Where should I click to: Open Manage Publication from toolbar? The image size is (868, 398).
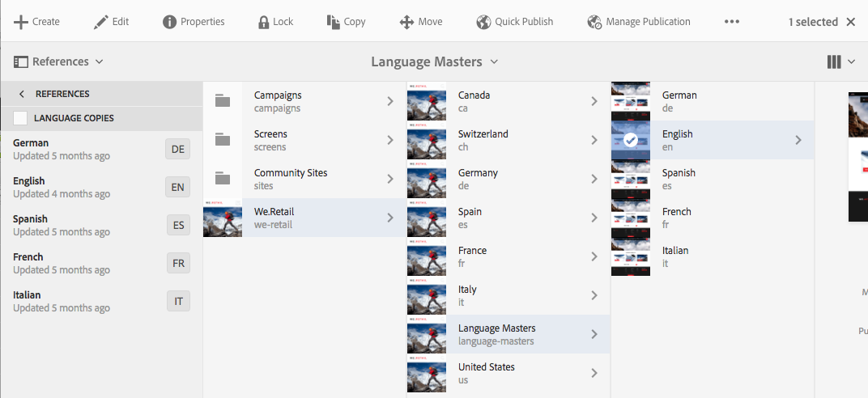pyautogui.click(x=639, y=22)
